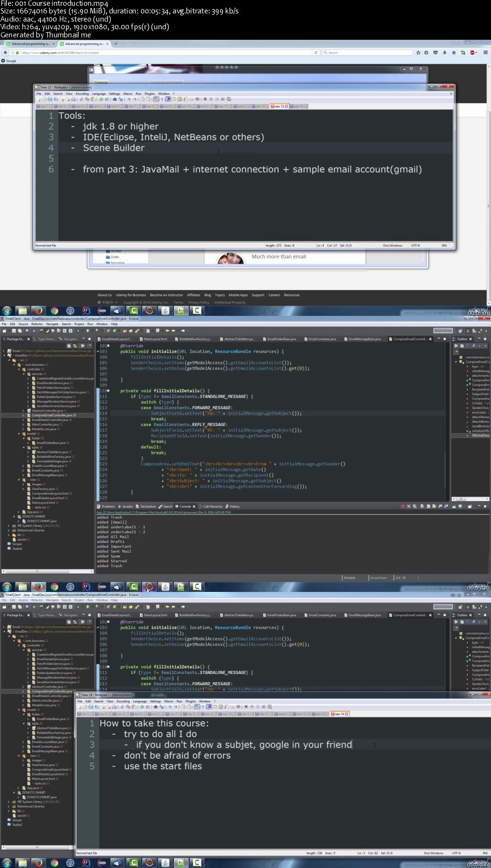Toggle INS mode in the new 13 Notepad++ status bar

444,245
